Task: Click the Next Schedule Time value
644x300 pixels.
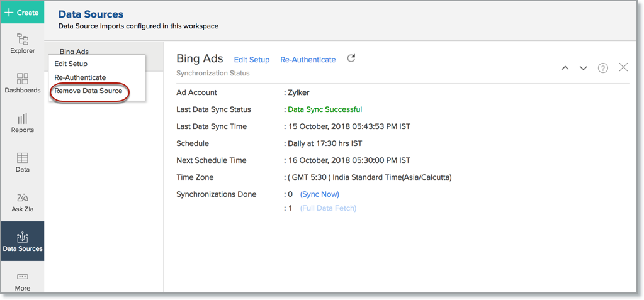Action: pyautogui.click(x=349, y=160)
